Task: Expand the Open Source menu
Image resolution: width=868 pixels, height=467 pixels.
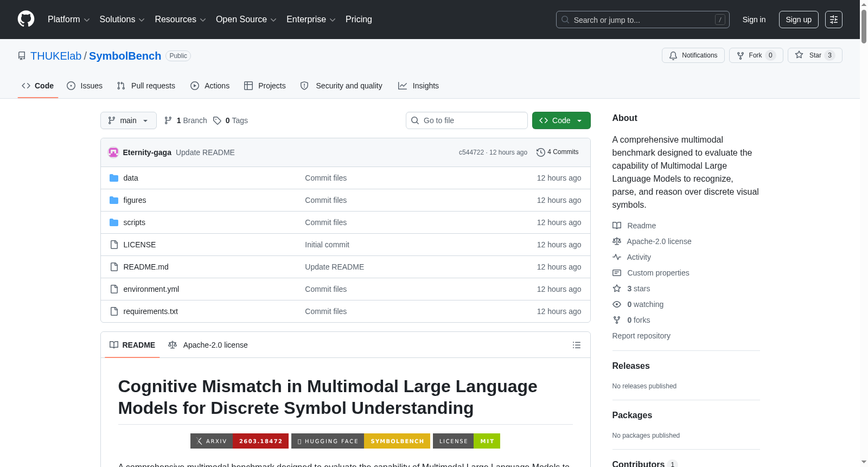Action: tap(246, 20)
